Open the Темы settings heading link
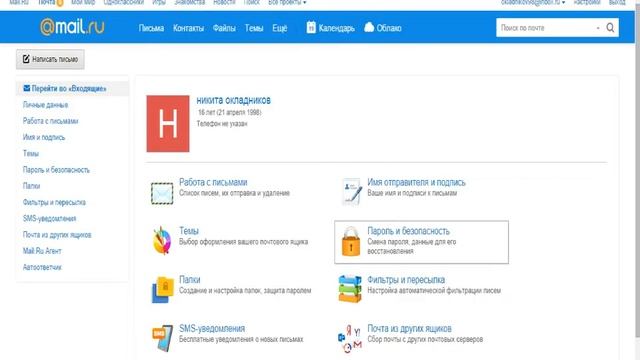640x360 pixels. pyautogui.click(x=189, y=231)
